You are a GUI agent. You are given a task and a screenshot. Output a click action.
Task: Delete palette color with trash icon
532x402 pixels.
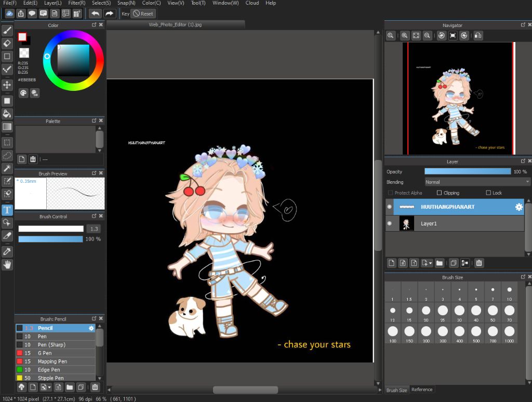33,159
